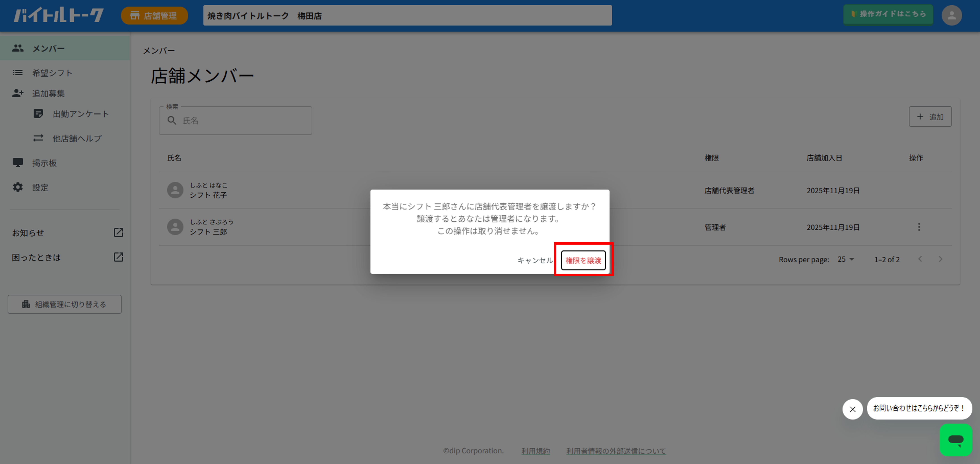The width and height of the screenshot is (980, 464).
Task: Click the 掲示板 monitor icon
Action: (17, 163)
